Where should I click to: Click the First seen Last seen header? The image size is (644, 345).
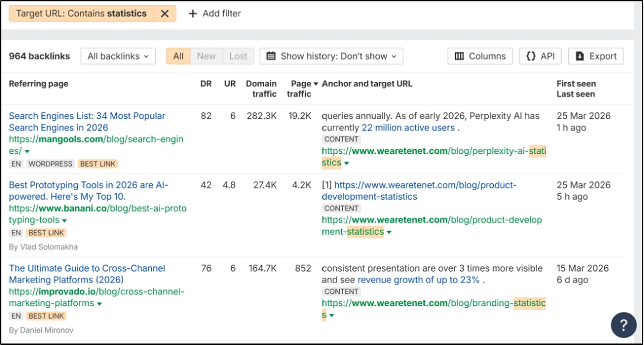pyautogui.click(x=576, y=89)
